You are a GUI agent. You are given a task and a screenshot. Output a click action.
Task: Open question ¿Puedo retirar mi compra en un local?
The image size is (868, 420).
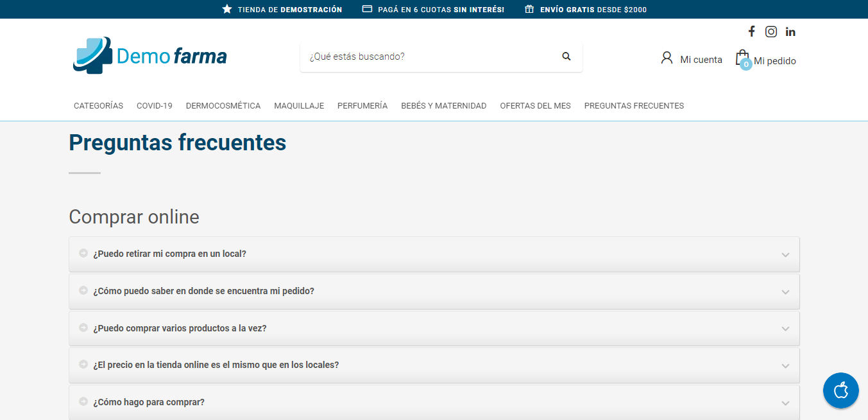click(434, 254)
